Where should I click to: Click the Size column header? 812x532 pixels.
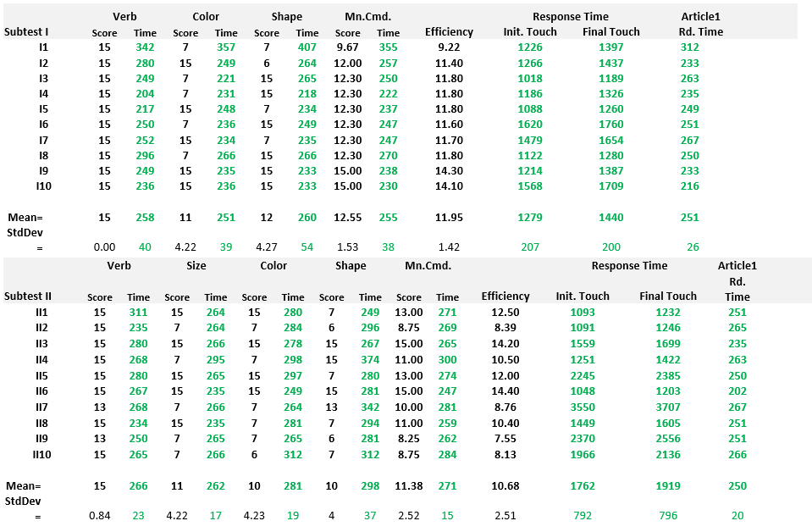coord(196,266)
